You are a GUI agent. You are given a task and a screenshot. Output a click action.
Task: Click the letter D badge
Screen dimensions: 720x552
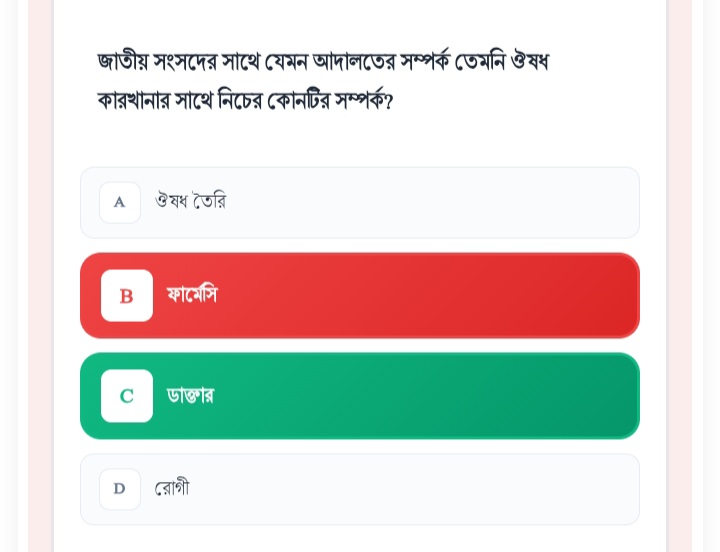[x=120, y=489]
